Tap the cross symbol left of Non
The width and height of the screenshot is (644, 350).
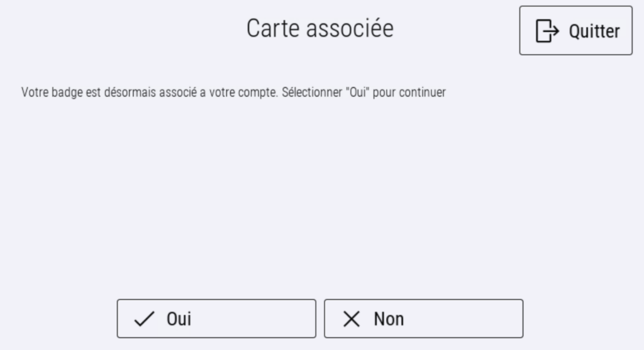(352, 319)
